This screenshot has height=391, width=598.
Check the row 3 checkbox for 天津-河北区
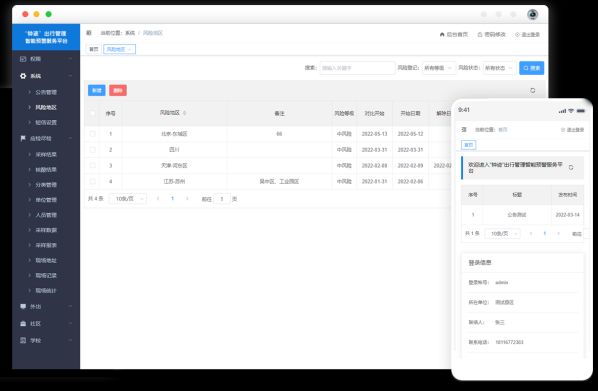[93, 166]
